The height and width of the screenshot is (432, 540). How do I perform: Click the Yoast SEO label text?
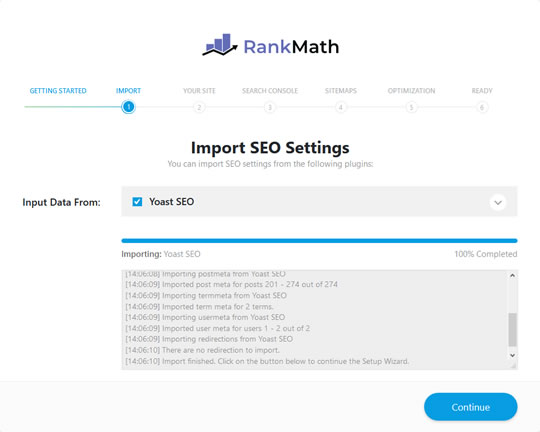click(x=172, y=202)
